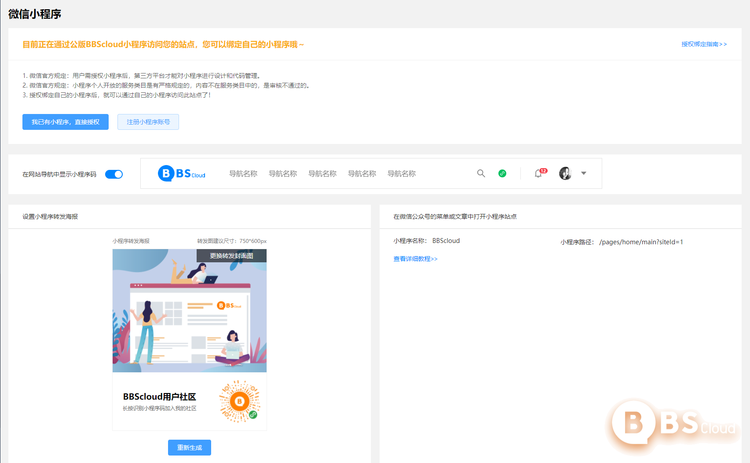Click the orange mini program QR code
The width and height of the screenshot is (750, 463).
pos(240,401)
